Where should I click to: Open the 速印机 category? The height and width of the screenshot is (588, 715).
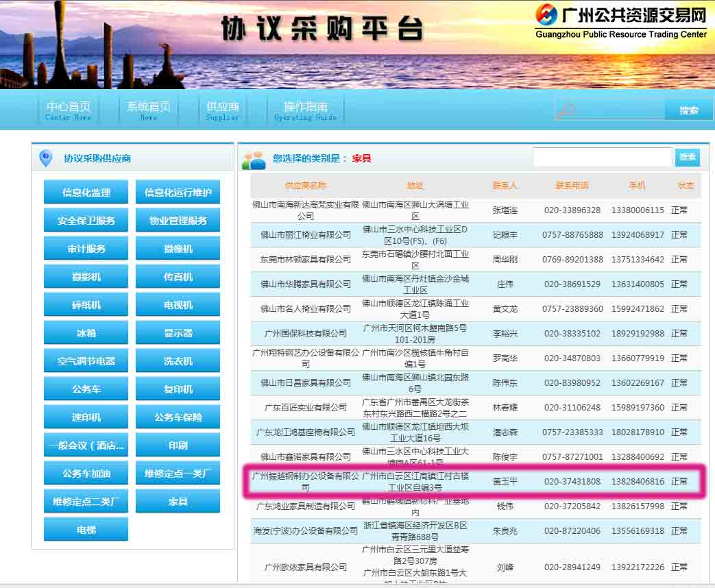86,417
